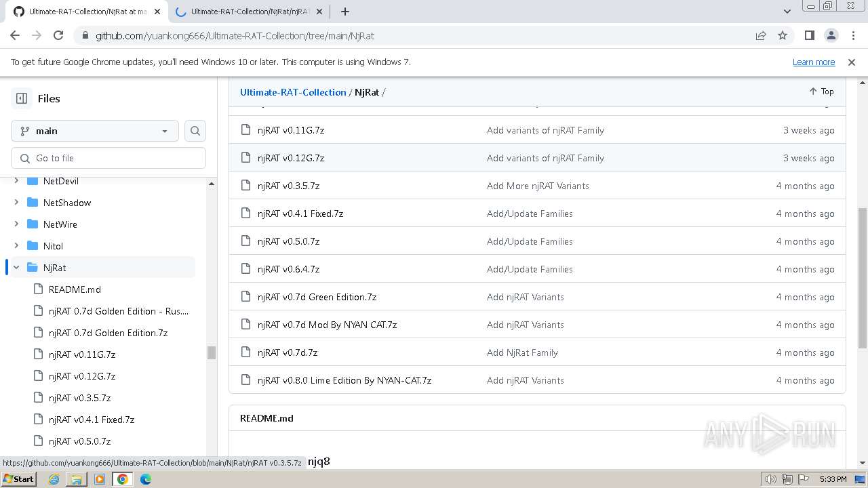This screenshot has height=488, width=868.
Task: Collapse the NjRat folder
Action: [16, 268]
